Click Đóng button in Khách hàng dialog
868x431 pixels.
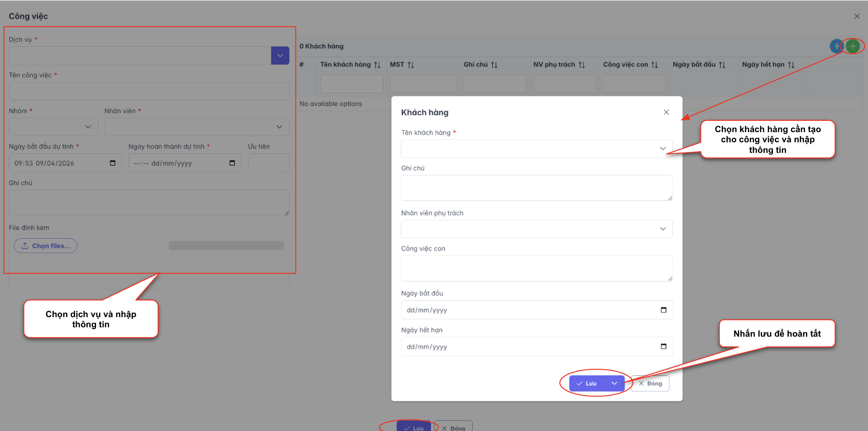click(x=650, y=383)
